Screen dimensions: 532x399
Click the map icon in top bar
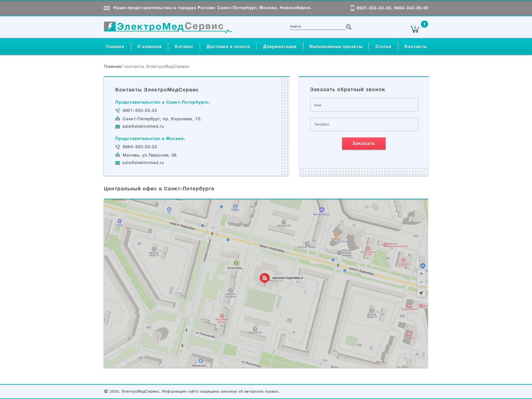click(x=107, y=8)
